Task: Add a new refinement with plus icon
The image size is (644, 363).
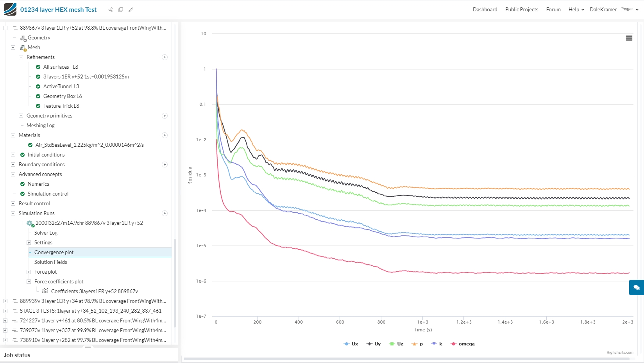Action: coord(165,57)
